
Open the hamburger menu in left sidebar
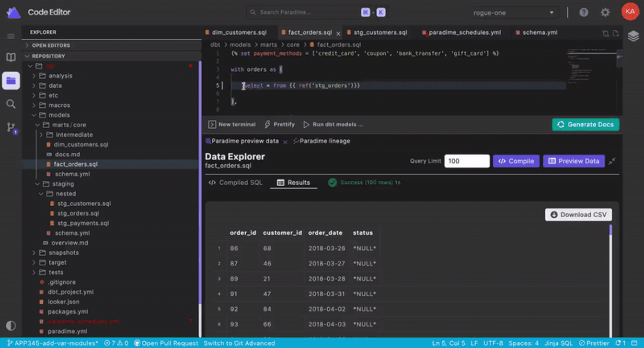click(x=11, y=36)
